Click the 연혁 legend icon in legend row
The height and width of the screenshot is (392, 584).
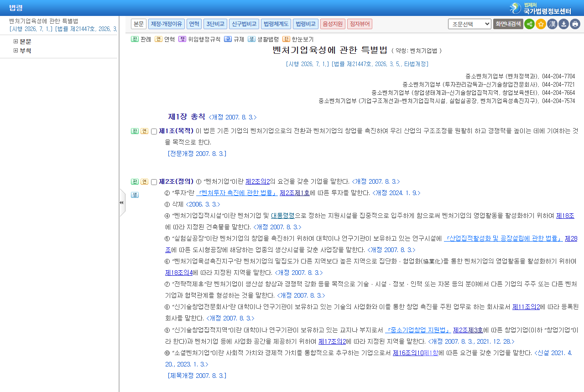tap(158, 39)
